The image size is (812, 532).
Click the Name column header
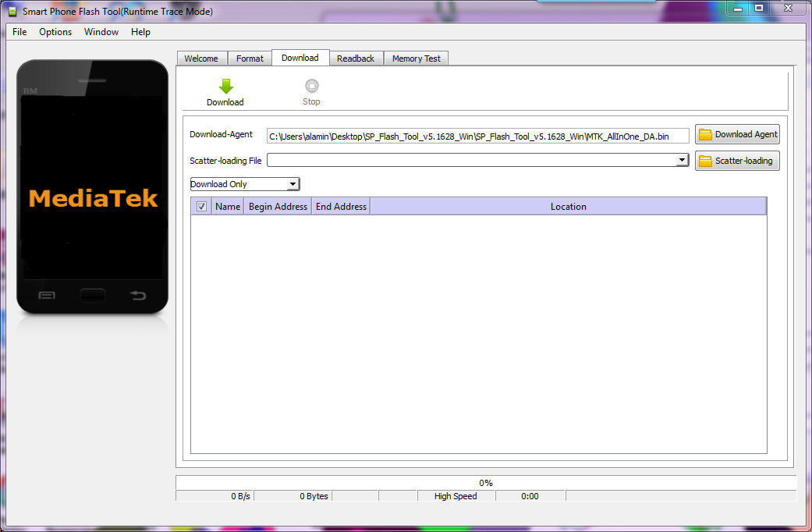228,207
